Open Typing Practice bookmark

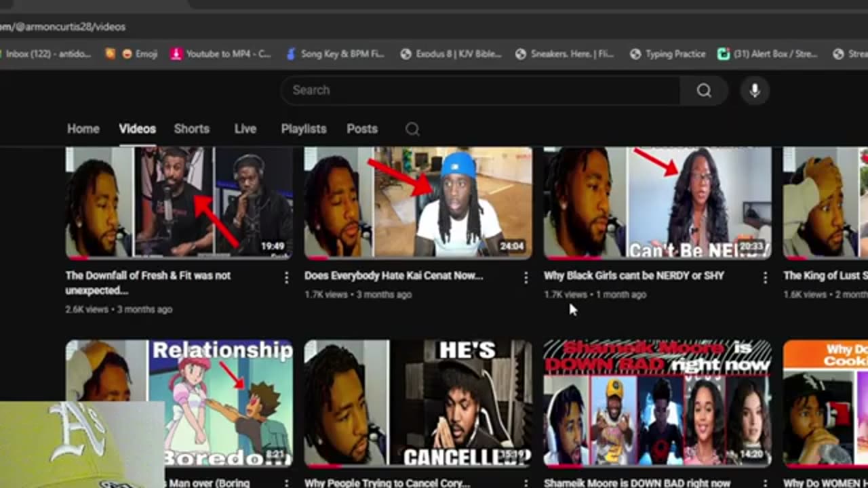668,54
